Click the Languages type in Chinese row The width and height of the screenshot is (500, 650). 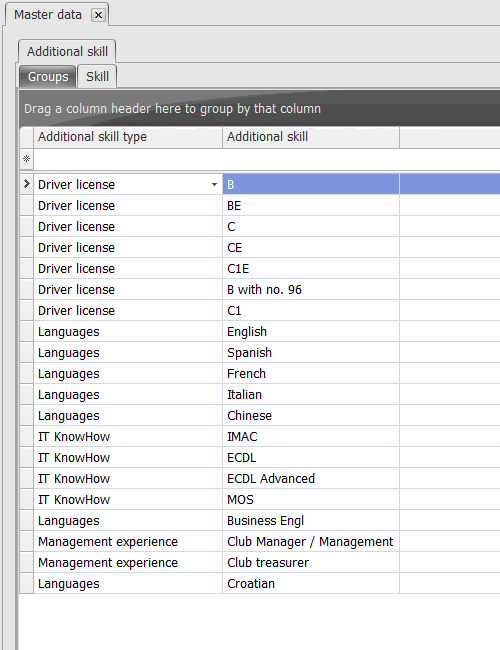coord(128,416)
